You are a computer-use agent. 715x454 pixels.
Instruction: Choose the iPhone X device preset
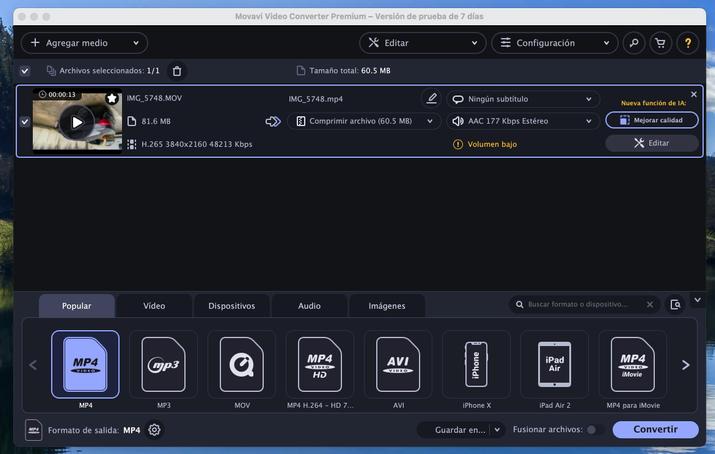[x=476, y=365]
